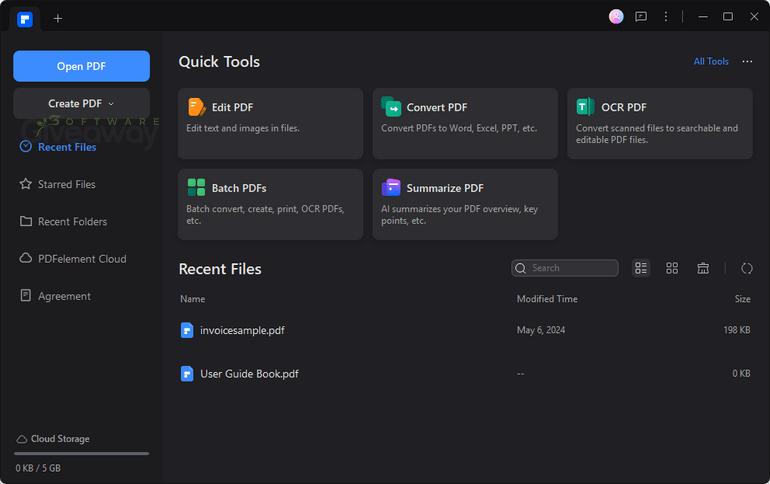Open the Batch PDFs tool
770x484 pixels.
[270, 204]
